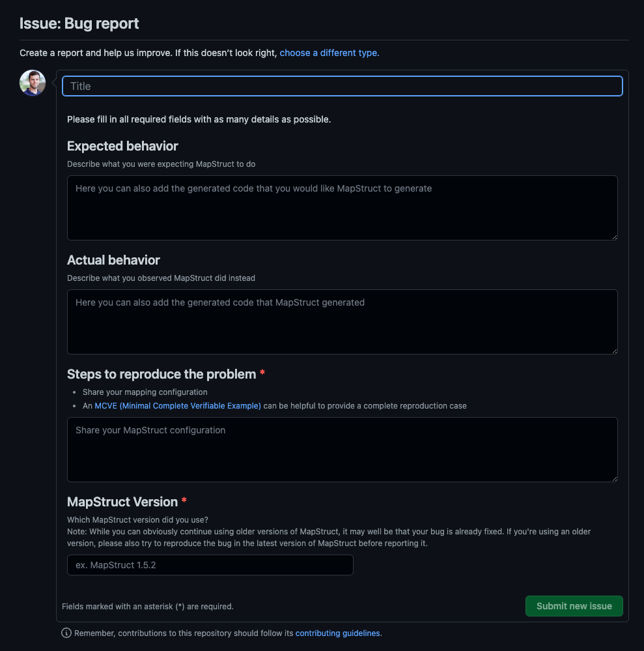Open the choose a different type link
644x651 pixels.
(329, 53)
